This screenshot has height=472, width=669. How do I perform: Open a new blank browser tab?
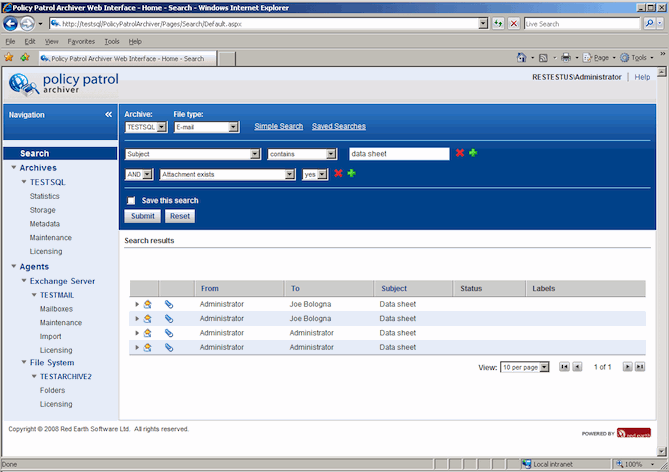click(x=227, y=59)
